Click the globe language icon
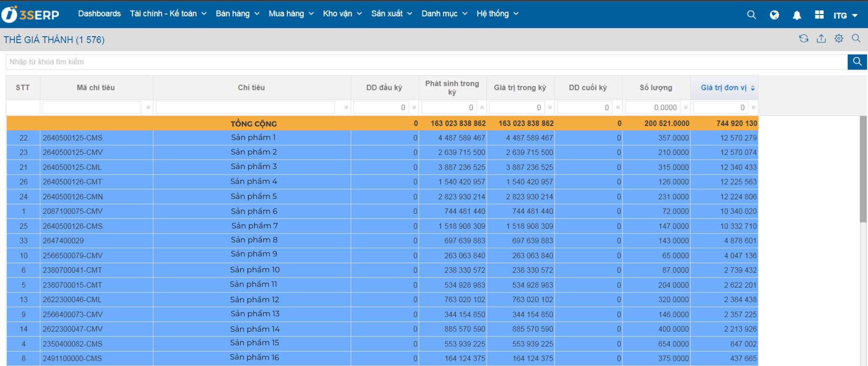 774,15
